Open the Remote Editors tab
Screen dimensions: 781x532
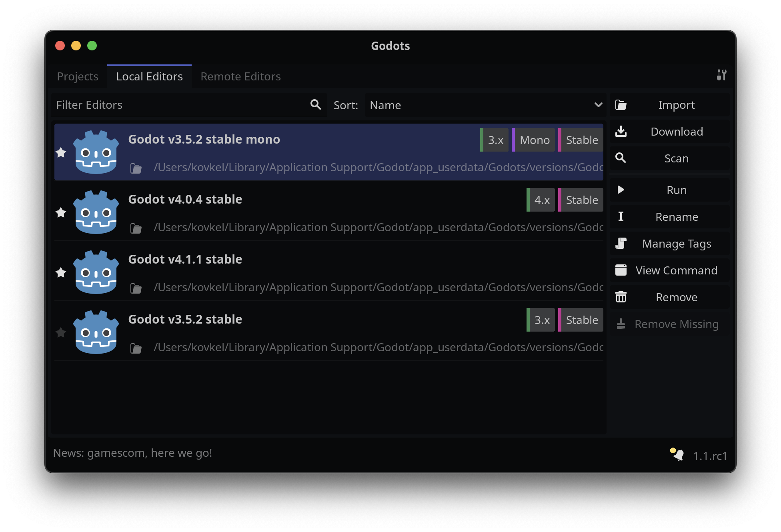coord(240,76)
